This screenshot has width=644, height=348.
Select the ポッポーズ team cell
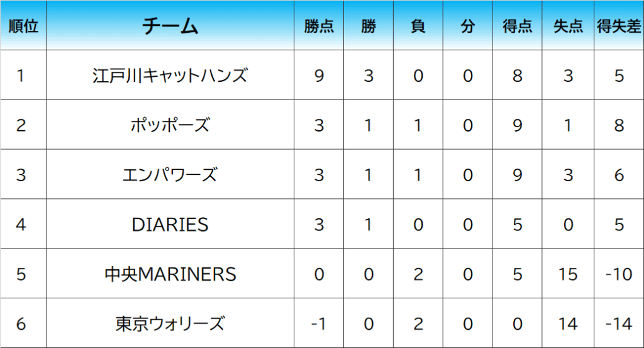coord(170,125)
